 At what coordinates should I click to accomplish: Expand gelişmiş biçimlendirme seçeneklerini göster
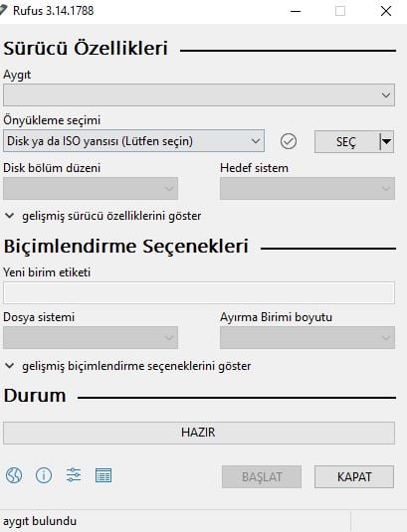point(128,366)
